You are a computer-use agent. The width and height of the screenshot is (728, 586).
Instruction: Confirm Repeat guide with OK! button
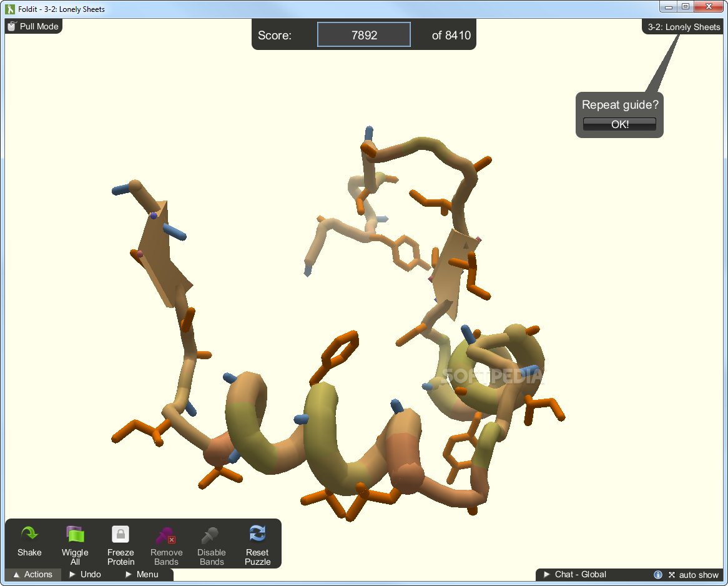pyautogui.click(x=619, y=124)
